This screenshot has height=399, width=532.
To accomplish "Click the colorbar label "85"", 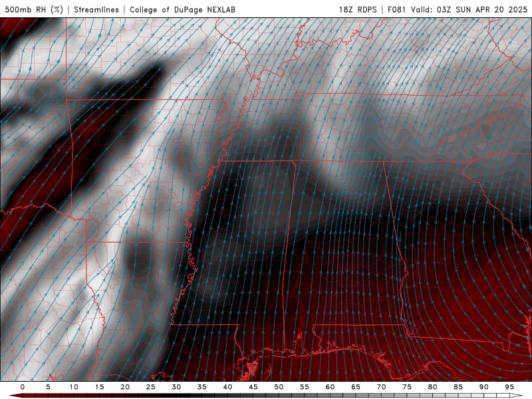I will pos(458,387).
